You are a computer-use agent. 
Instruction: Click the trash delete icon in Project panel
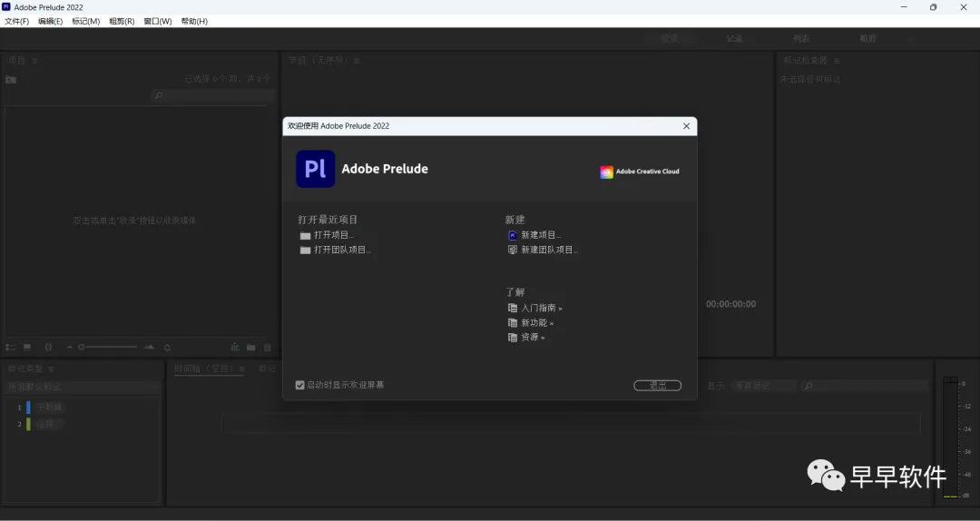tap(268, 347)
